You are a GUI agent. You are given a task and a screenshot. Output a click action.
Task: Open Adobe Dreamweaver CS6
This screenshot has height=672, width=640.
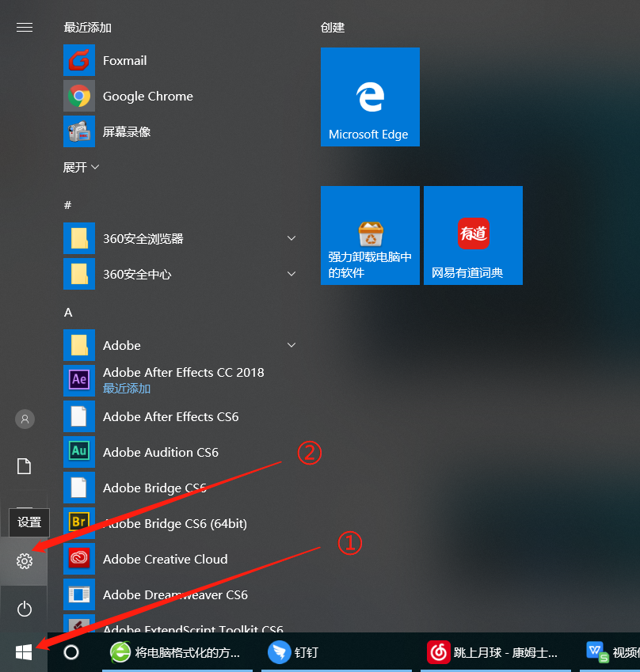tap(170, 594)
